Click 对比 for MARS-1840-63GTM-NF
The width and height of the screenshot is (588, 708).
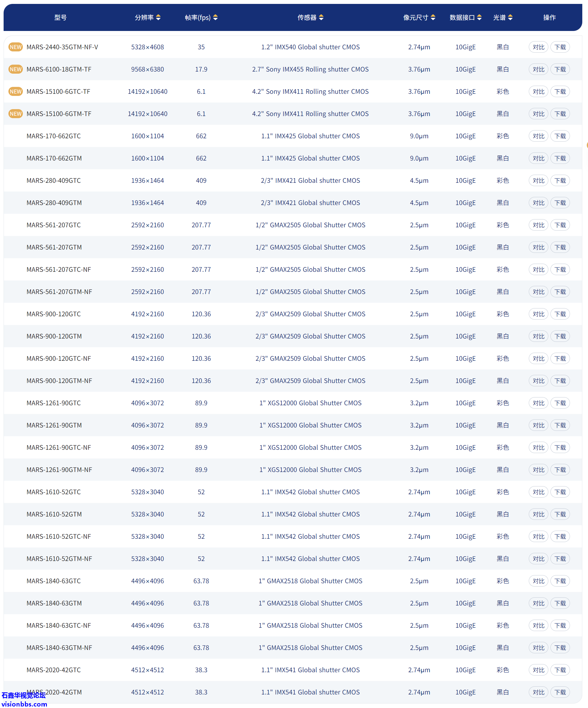click(x=538, y=648)
